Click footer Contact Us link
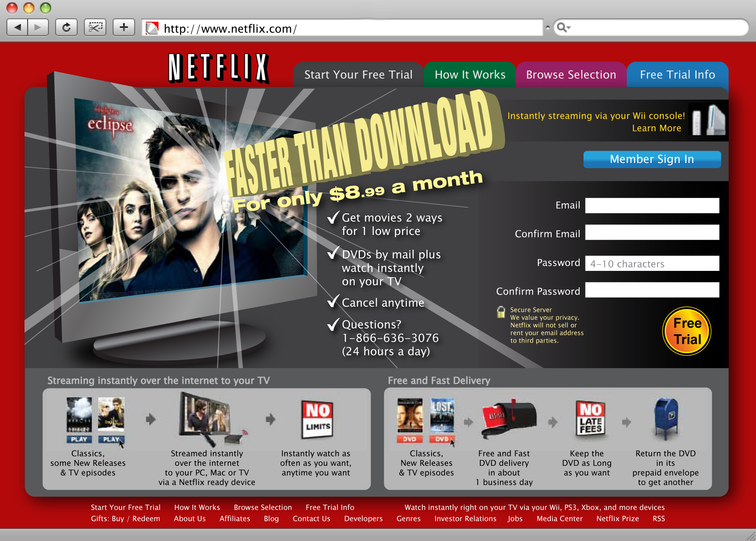The width and height of the screenshot is (756, 541). pos(311,519)
